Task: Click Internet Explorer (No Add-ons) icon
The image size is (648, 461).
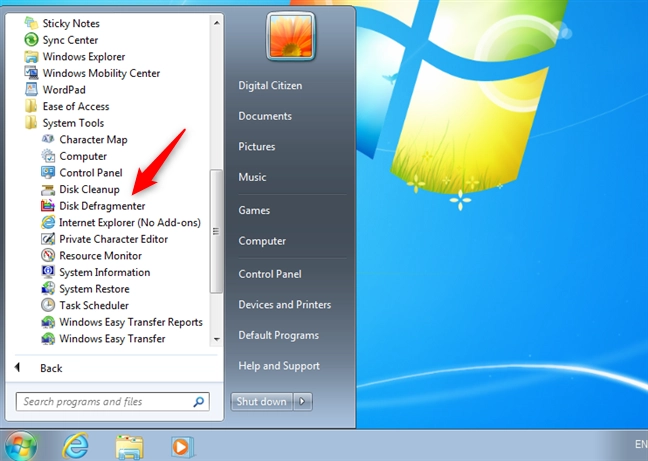Action: point(48,222)
